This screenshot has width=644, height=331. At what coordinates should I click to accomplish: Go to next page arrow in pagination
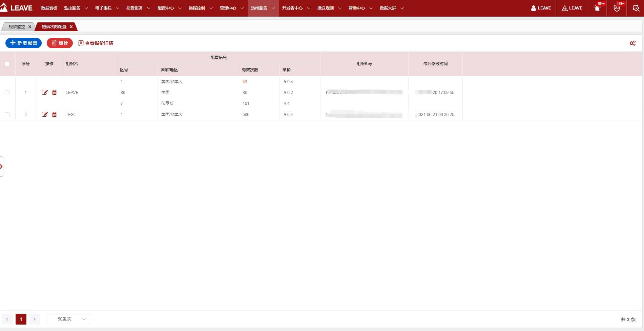click(35, 319)
